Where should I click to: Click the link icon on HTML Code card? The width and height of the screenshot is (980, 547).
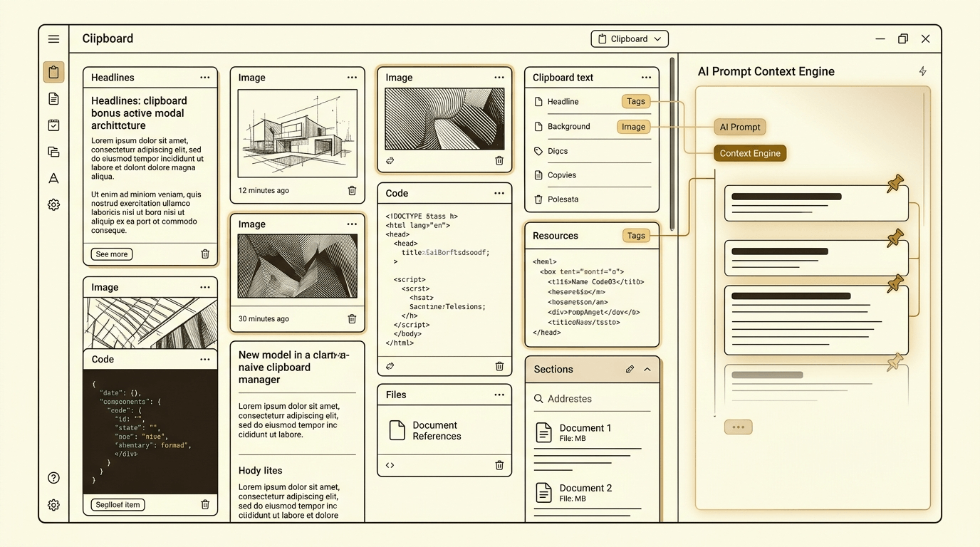[x=390, y=366]
